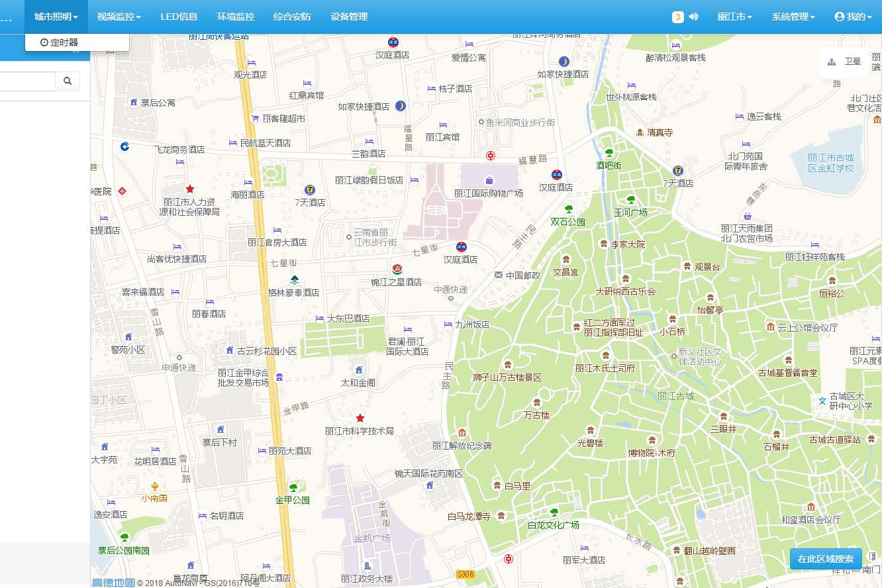Expand the 视频监控 dropdown

(x=119, y=17)
